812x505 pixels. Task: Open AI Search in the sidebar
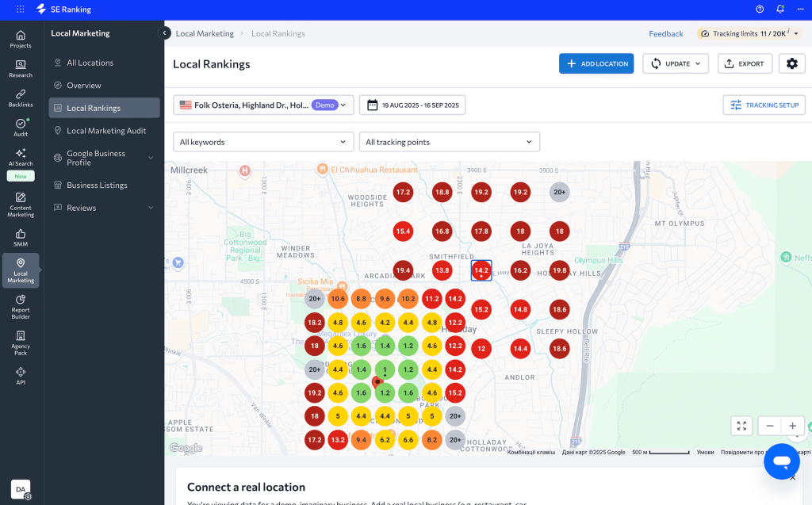[21, 157]
